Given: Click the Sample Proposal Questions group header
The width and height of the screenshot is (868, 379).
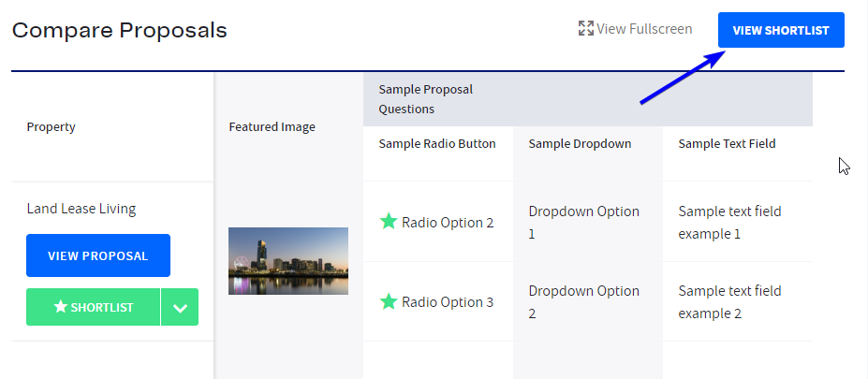Looking at the screenshot, I should pos(426,99).
